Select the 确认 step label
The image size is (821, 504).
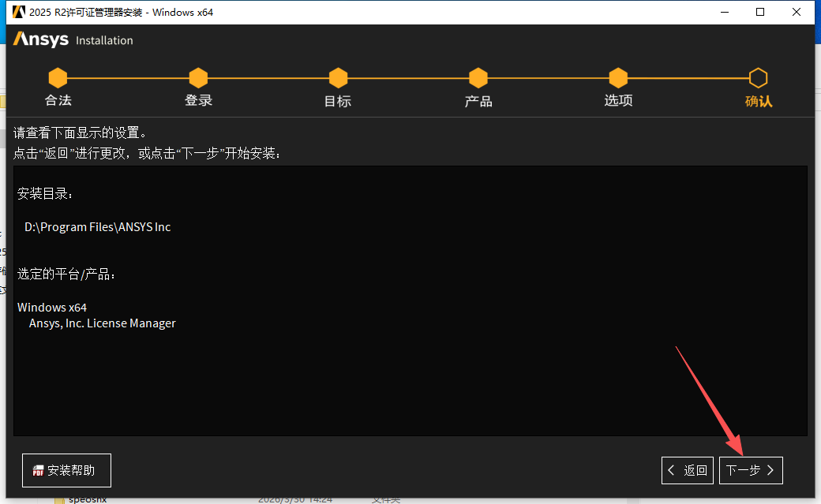[x=758, y=101]
